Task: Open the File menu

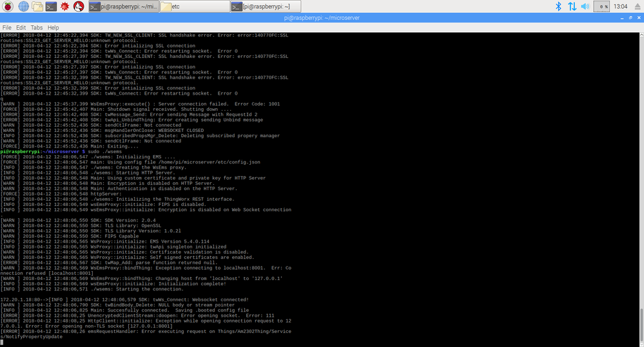Action: click(x=7, y=28)
